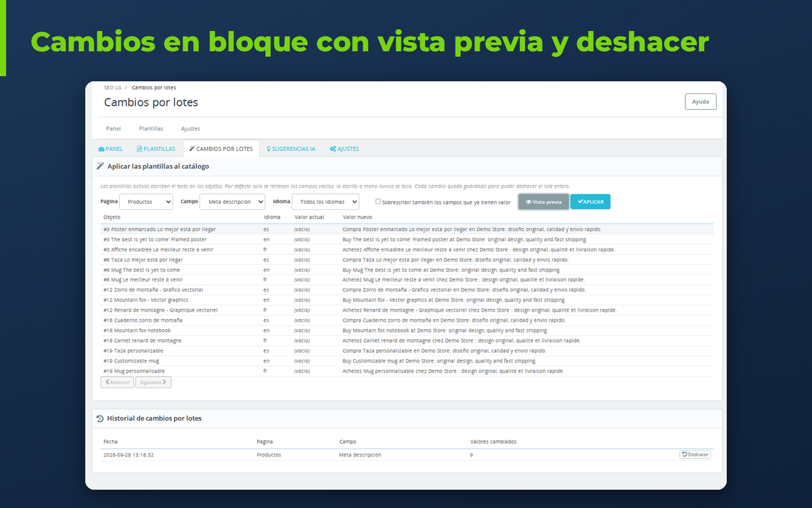812x508 pixels.
Task: Open the SUGERENCIAS IA tab
Action: (x=290, y=149)
